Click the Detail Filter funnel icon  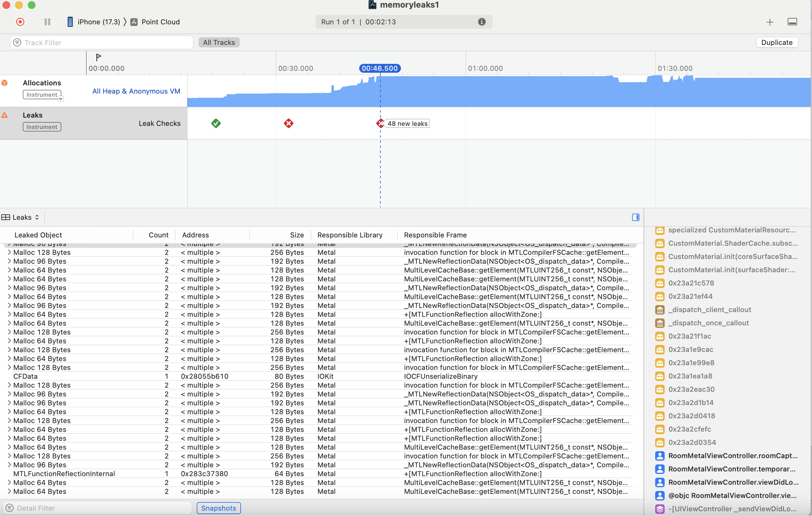(9, 508)
